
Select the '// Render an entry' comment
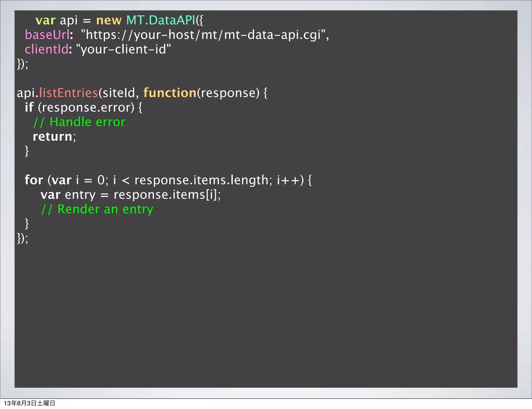tap(97, 209)
